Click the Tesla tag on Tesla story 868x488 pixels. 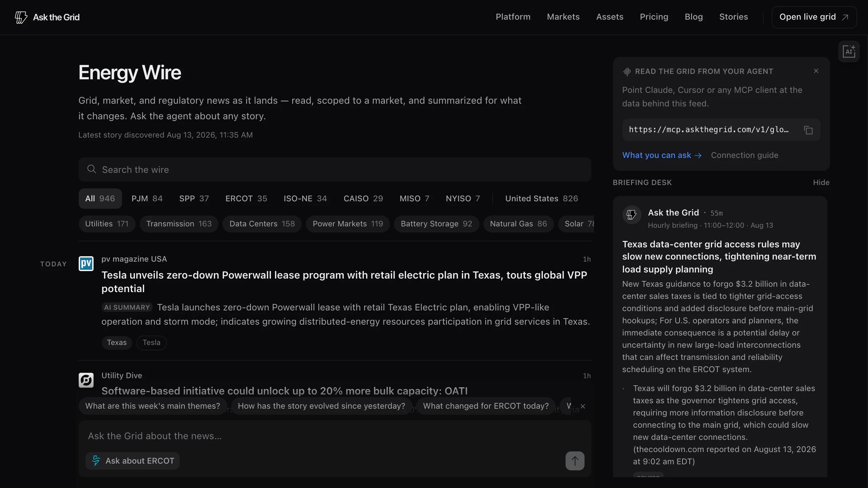(x=151, y=343)
